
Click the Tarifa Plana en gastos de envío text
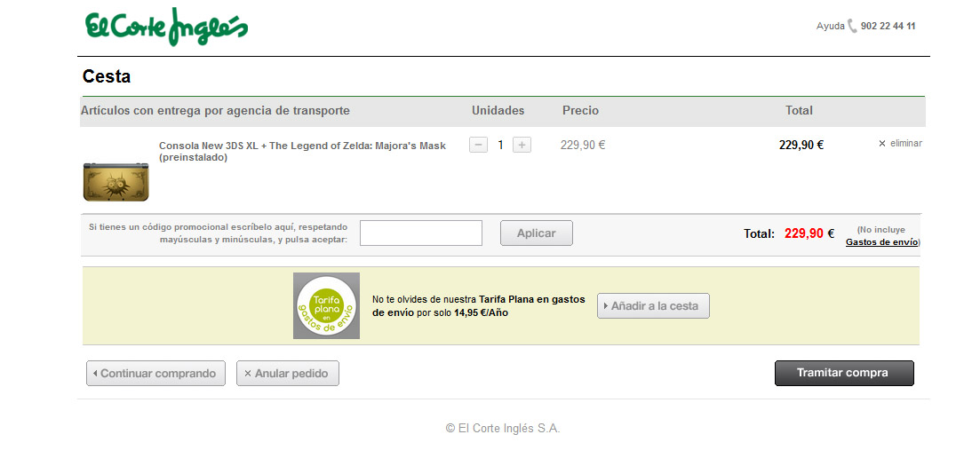(479, 306)
